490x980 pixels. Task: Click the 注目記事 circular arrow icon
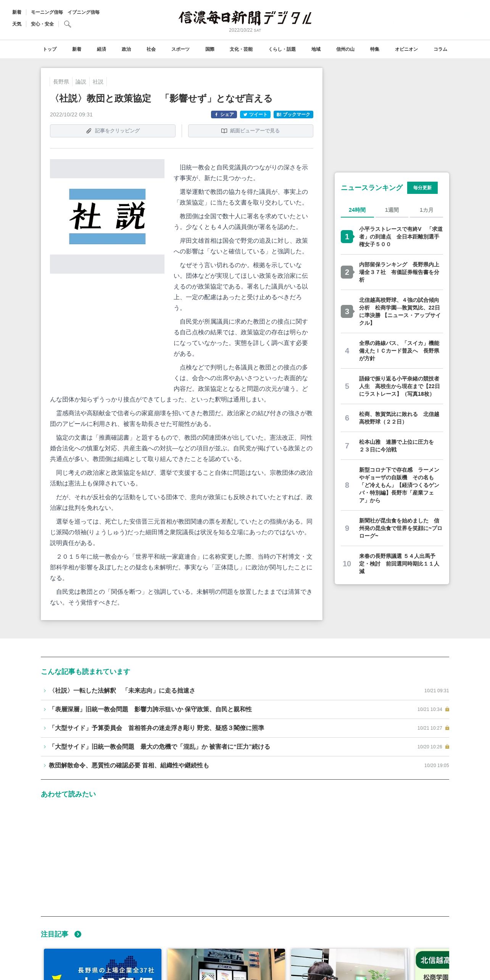pyautogui.click(x=78, y=934)
